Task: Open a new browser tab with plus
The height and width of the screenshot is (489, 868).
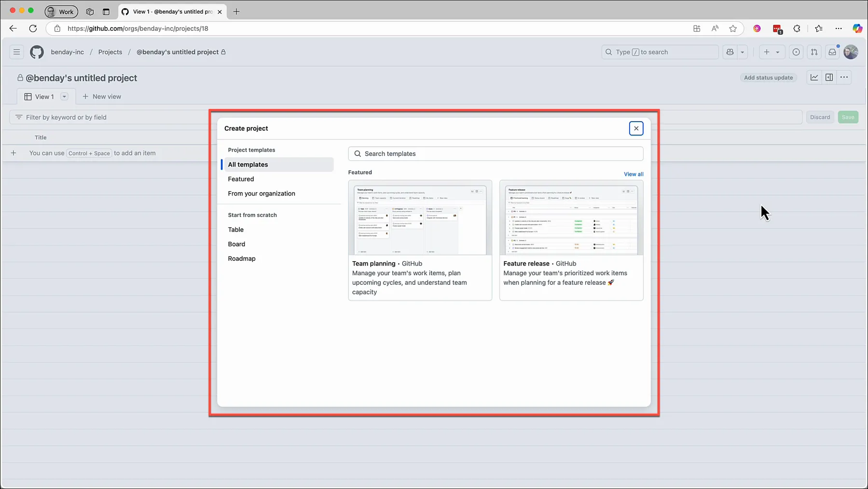Action: (x=236, y=12)
